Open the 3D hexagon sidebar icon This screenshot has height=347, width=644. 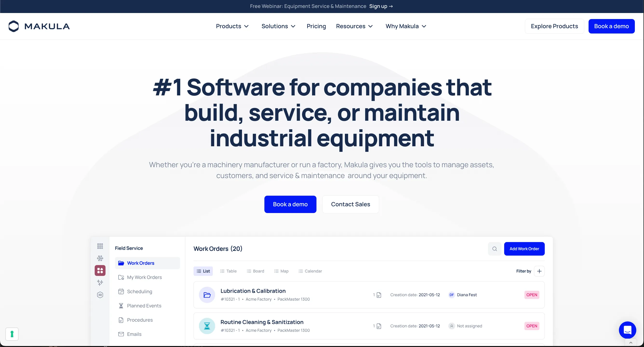tap(100, 295)
